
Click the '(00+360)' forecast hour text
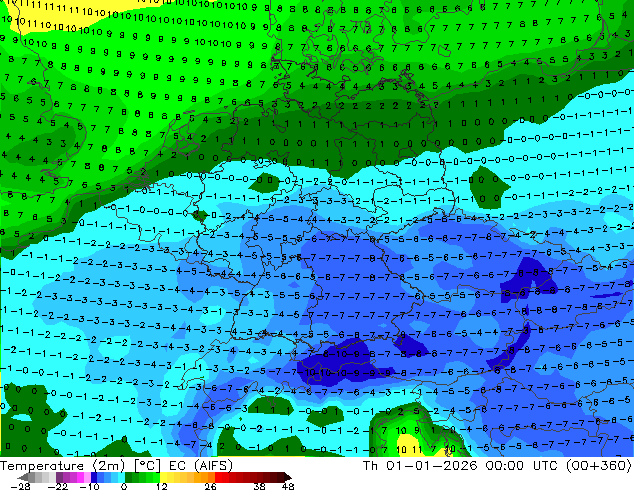pyautogui.click(x=598, y=466)
